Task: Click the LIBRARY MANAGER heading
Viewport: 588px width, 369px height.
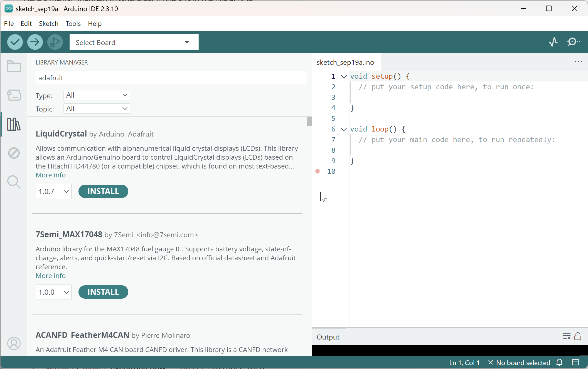Action: pyautogui.click(x=62, y=62)
